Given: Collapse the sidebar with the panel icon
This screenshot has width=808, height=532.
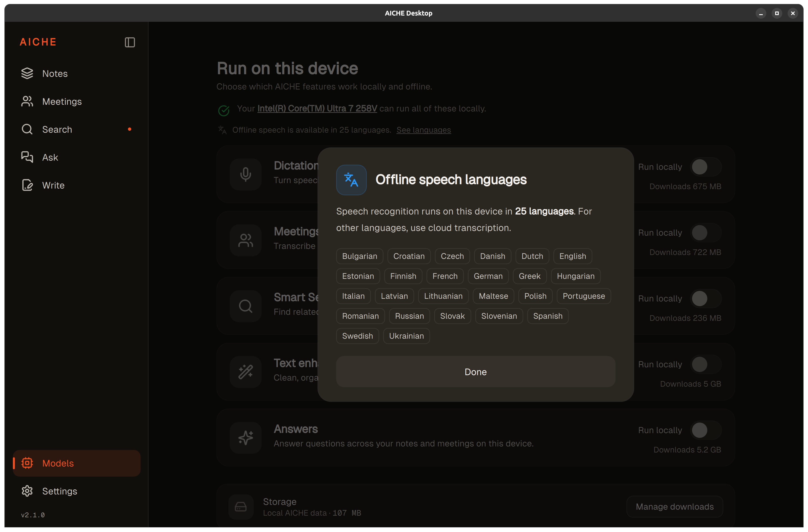Looking at the screenshot, I should (x=130, y=42).
